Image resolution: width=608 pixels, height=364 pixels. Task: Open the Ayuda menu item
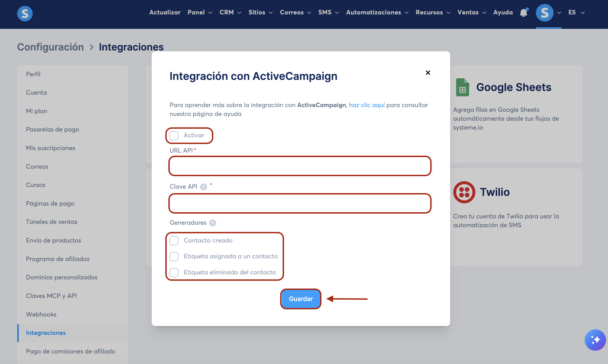coord(503,12)
